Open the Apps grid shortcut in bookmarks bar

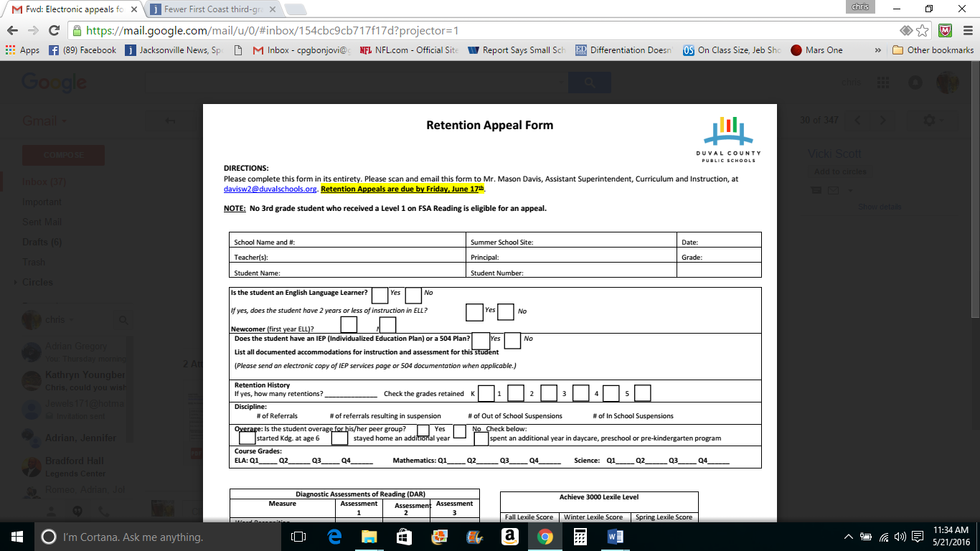coord(22,50)
